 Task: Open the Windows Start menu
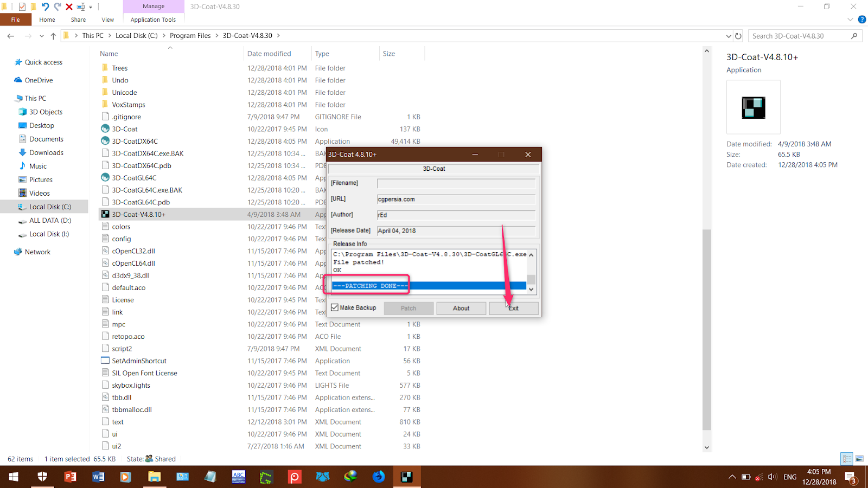[x=14, y=477]
